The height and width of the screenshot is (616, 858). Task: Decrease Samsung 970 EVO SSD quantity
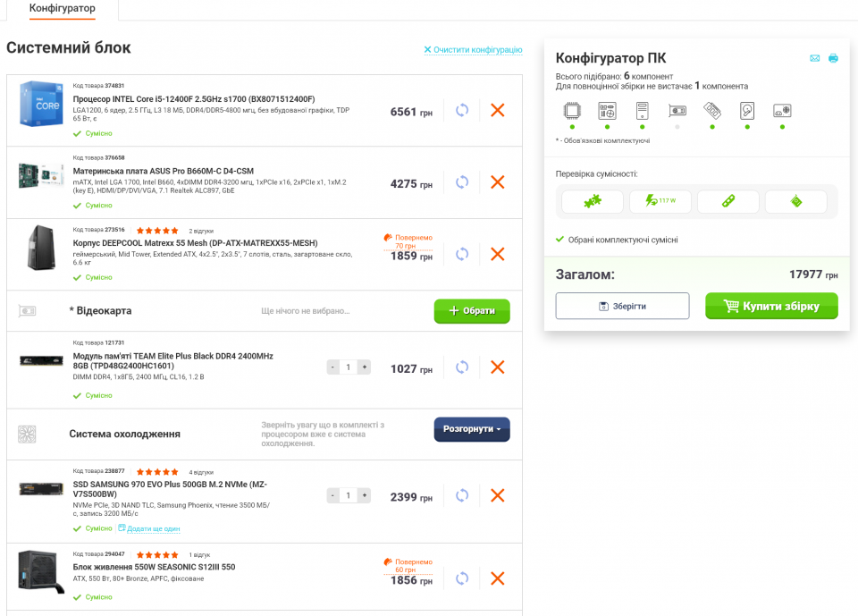333,495
